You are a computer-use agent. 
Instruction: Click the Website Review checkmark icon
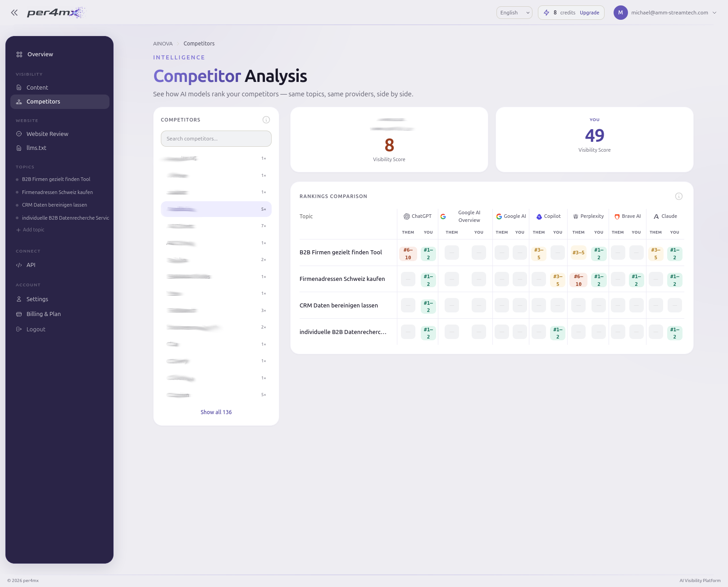click(x=18, y=134)
